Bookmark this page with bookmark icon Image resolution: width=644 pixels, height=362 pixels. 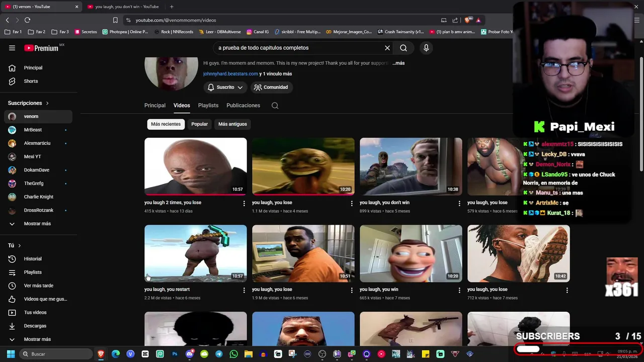coord(115,20)
